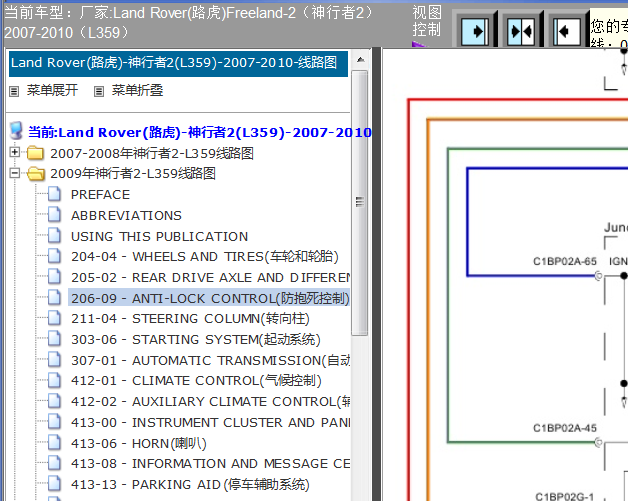This screenshot has height=501, width=628.
Task: Click the tree panel vertical scrollbar thumb
Action: coord(360,202)
